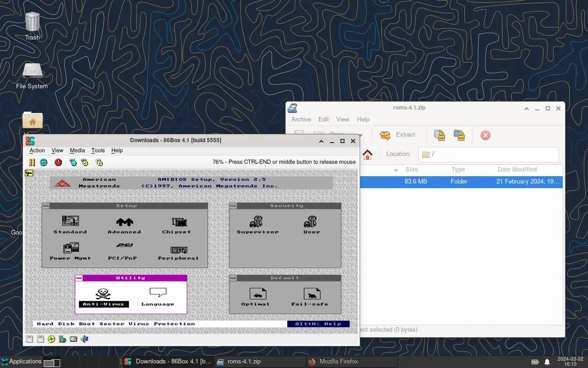Viewport: 588px width, 368px height.
Task: Open Edit menu in archive manager
Action: (x=323, y=119)
